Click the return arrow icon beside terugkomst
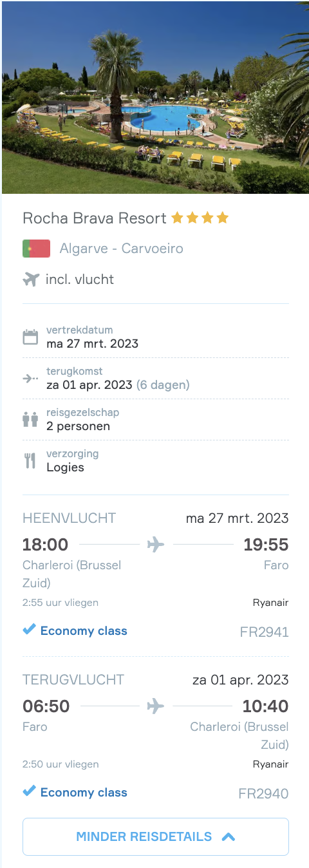The width and height of the screenshot is (309, 868). coord(30,379)
